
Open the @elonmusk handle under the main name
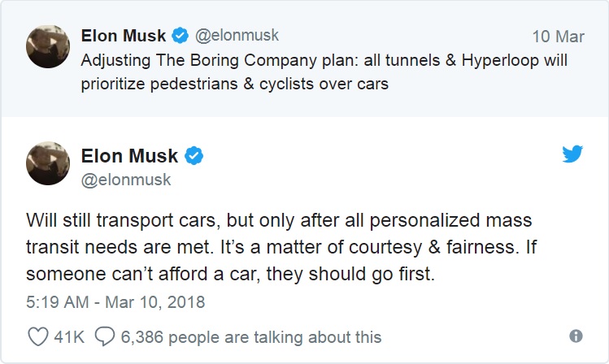[126, 180]
